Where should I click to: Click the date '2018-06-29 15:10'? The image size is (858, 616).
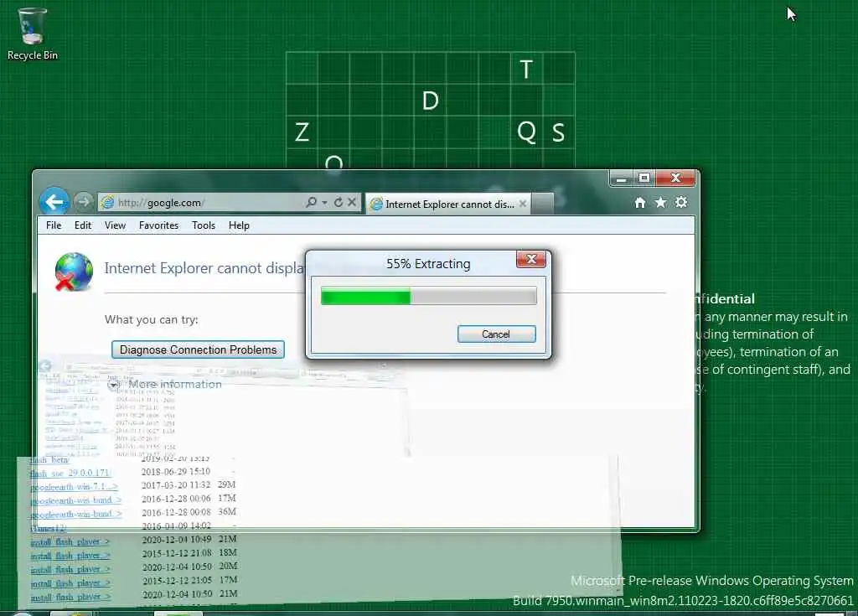point(176,472)
